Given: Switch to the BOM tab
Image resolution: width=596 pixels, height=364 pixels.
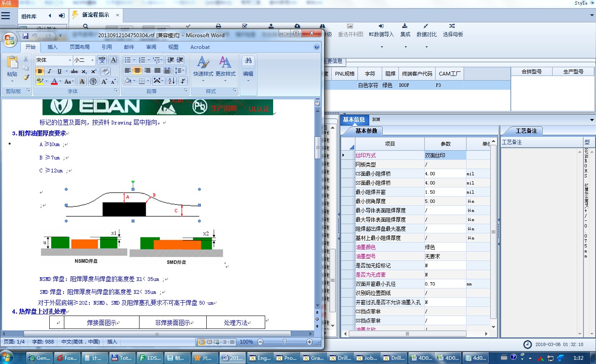Looking at the screenshot, I should (x=376, y=119).
